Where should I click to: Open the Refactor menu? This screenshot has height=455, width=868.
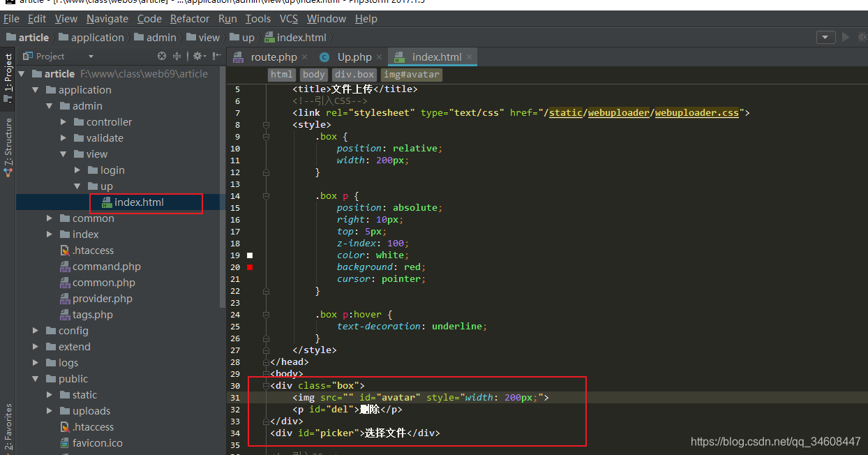coord(190,19)
